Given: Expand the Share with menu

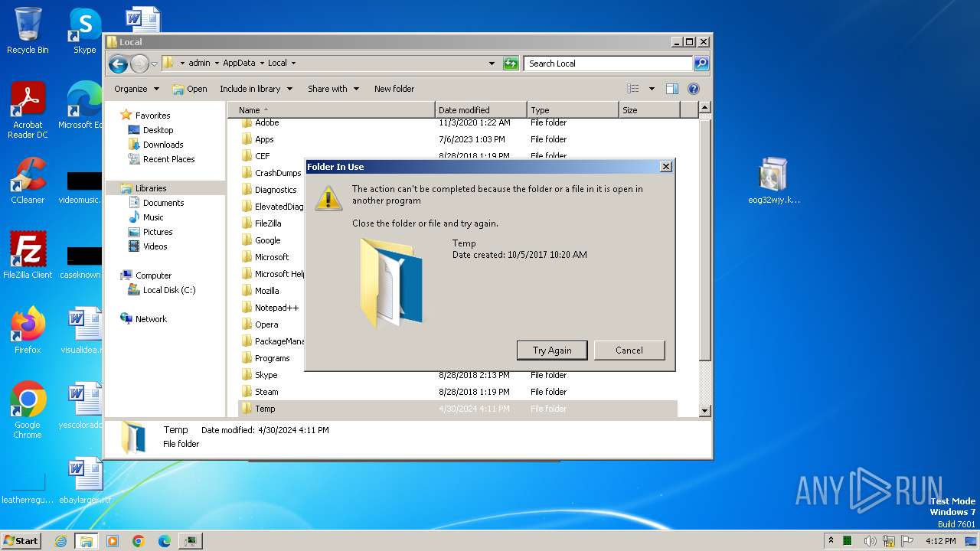Looking at the screenshot, I should tap(333, 89).
